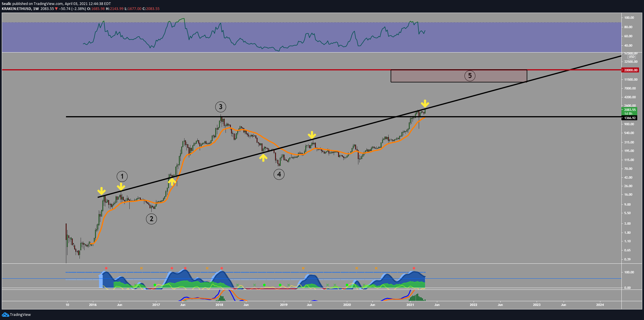Click the USD currency badge on price axis

pos(631,57)
